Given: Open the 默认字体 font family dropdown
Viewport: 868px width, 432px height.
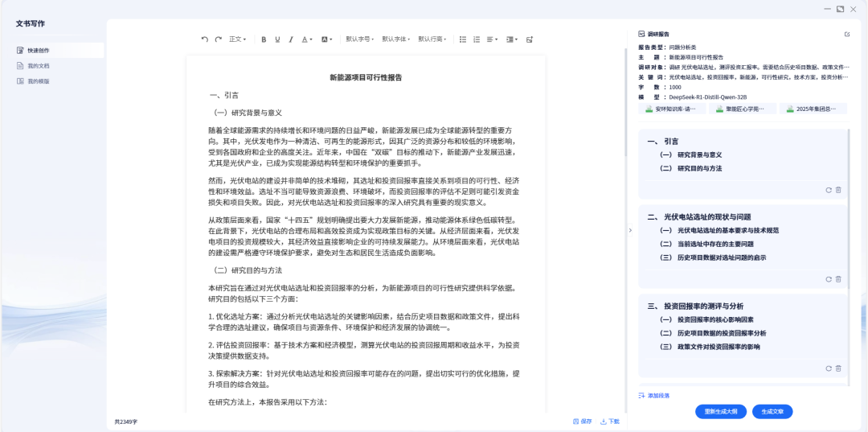Looking at the screenshot, I should click(x=395, y=39).
